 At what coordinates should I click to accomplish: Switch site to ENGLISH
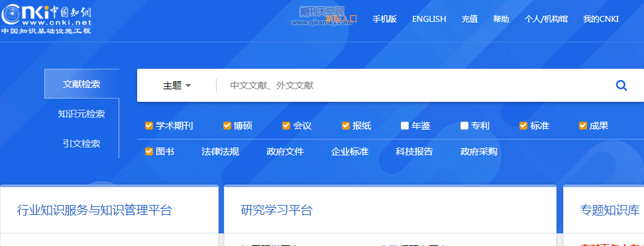[x=429, y=19]
